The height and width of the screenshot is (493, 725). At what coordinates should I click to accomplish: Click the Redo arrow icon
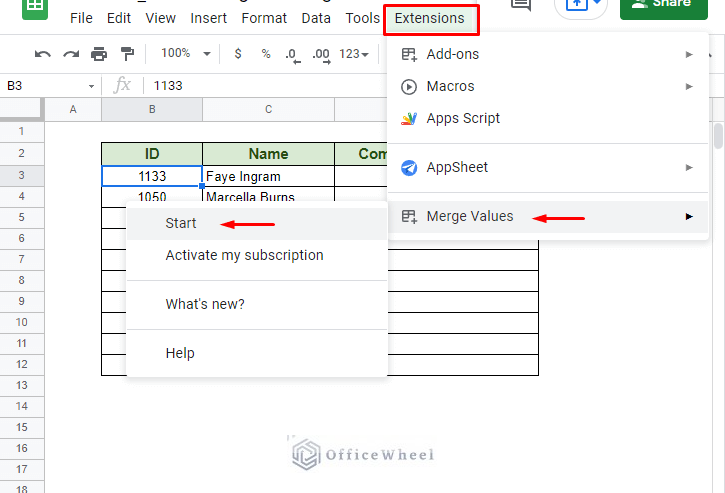[x=71, y=55]
